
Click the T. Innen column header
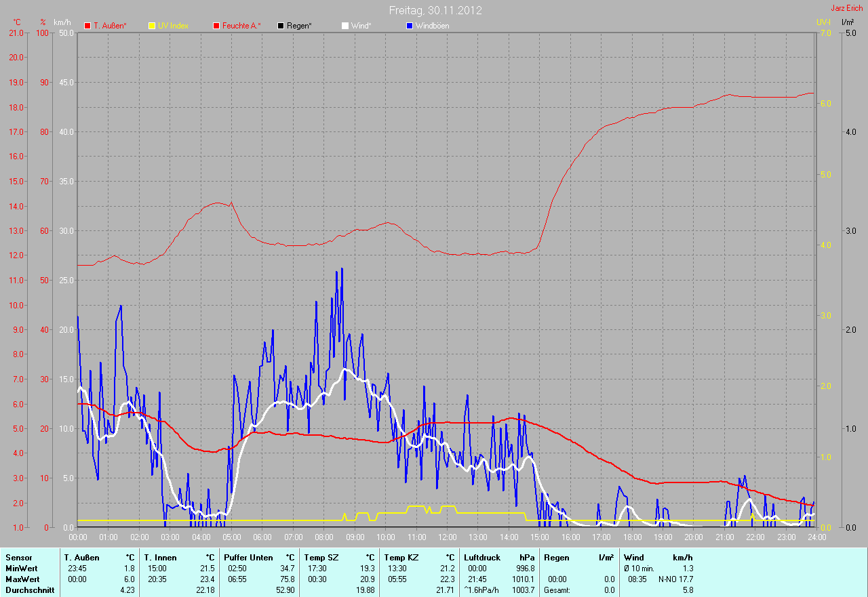pos(160,558)
